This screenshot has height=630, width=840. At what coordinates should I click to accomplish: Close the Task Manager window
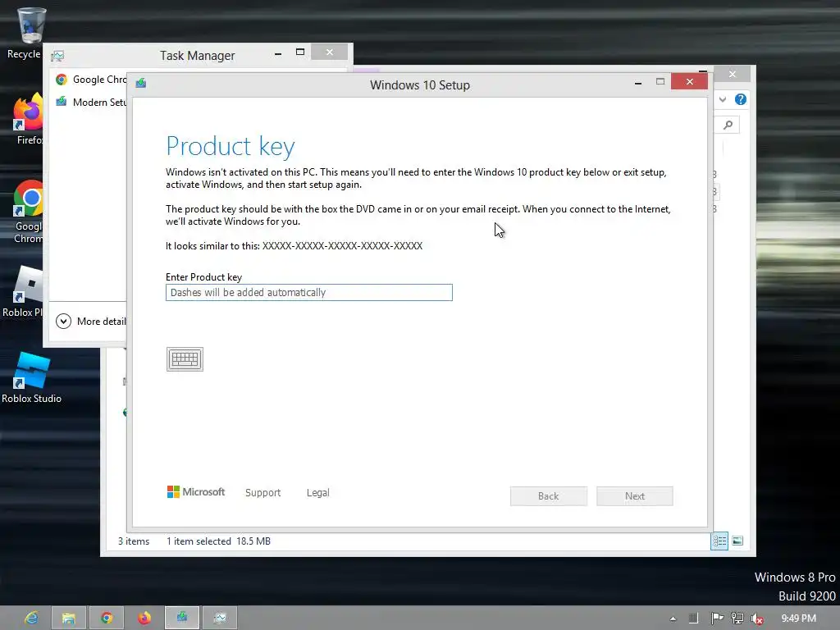click(330, 52)
